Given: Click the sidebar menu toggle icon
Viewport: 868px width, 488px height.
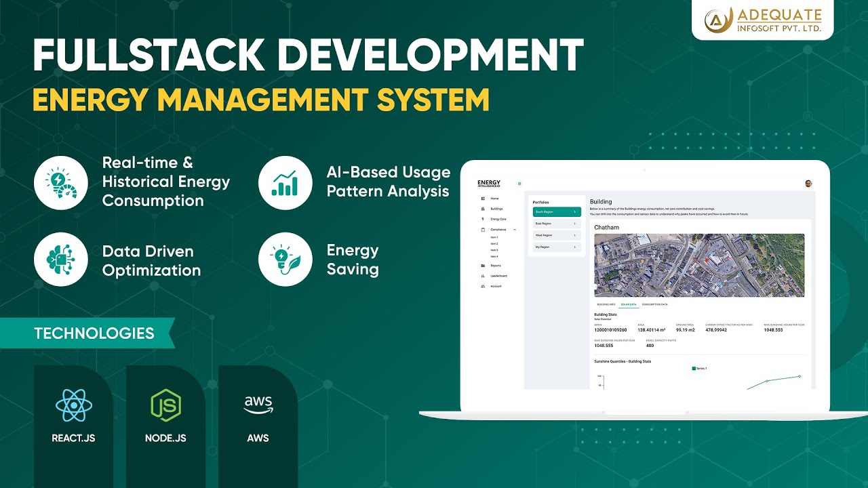Looking at the screenshot, I should click(519, 184).
